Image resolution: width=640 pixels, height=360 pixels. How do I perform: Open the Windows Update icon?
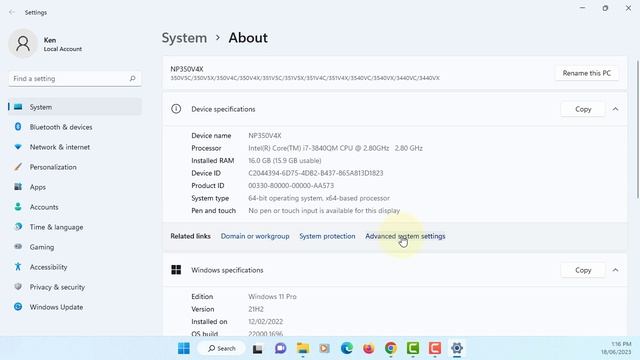point(18,307)
